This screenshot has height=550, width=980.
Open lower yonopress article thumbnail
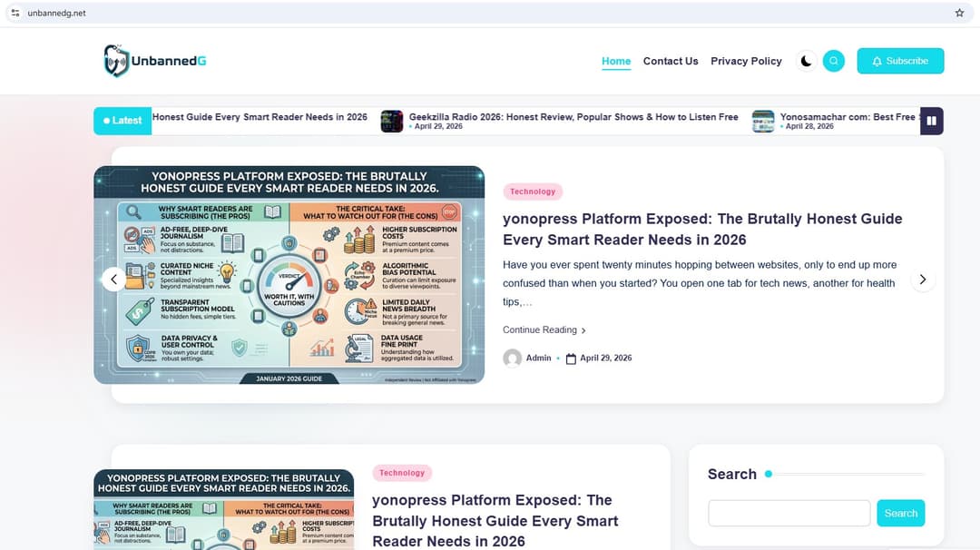tap(224, 509)
